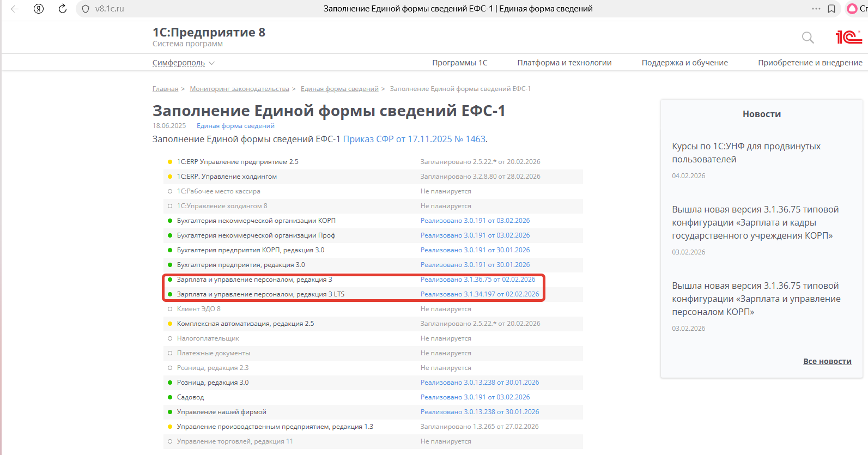Click Все новости link

tap(827, 361)
